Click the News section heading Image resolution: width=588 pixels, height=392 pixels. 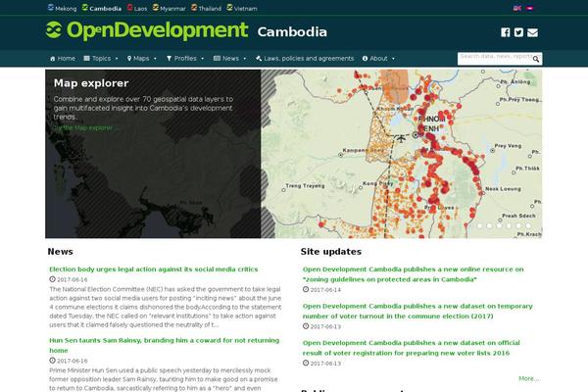(x=61, y=252)
